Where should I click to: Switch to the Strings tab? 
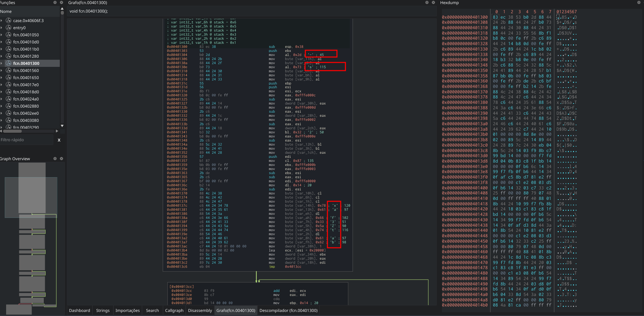pyautogui.click(x=103, y=310)
